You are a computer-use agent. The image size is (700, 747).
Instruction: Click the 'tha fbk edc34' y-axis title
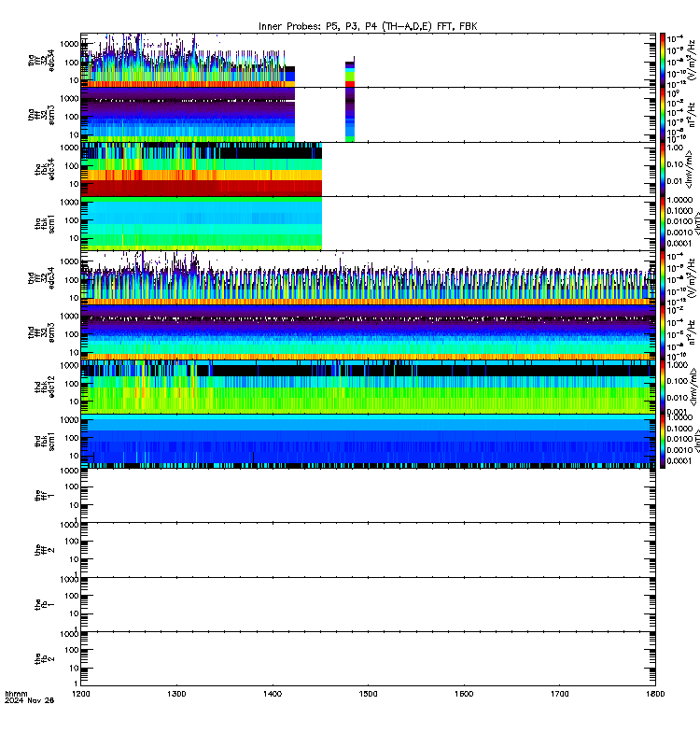(45, 169)
